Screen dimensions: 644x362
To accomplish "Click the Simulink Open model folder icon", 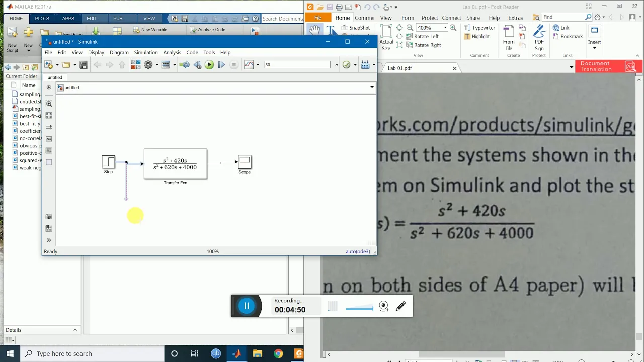I will point(66,65).
